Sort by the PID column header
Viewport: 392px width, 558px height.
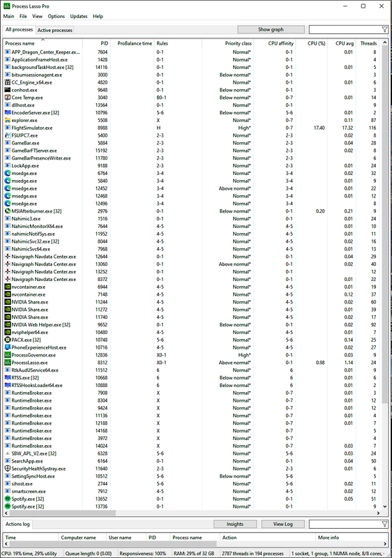pos(96,43)
